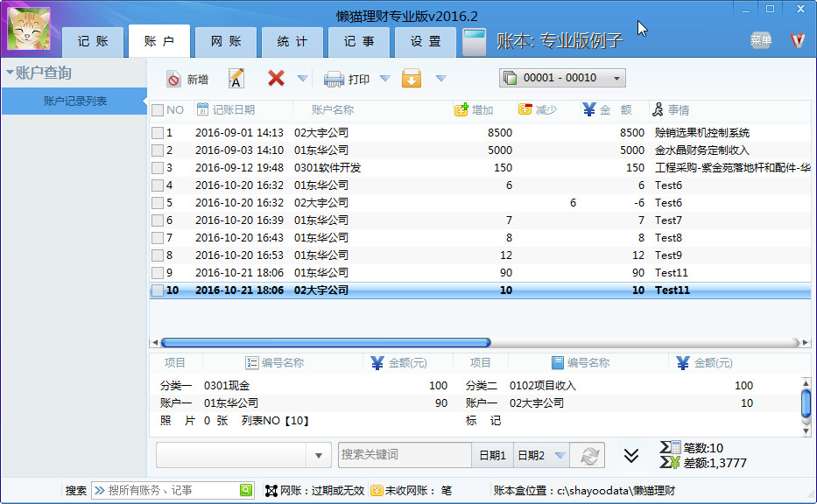The width and height of the screenshot is (817, 504).
Task: Click the 搜索关键词 search input field
Action: pos(405,455)
